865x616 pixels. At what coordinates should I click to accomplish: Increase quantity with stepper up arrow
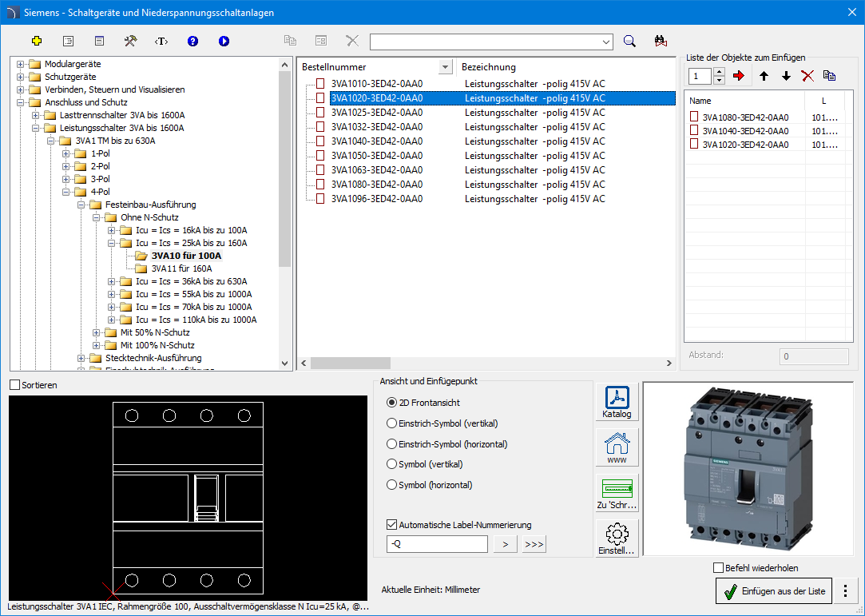pos(719,72)
